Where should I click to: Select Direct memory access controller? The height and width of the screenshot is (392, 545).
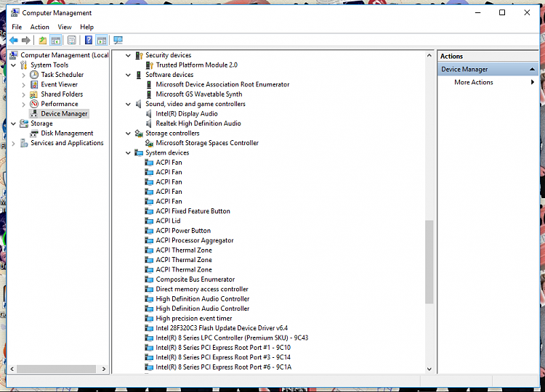[202, 289]
